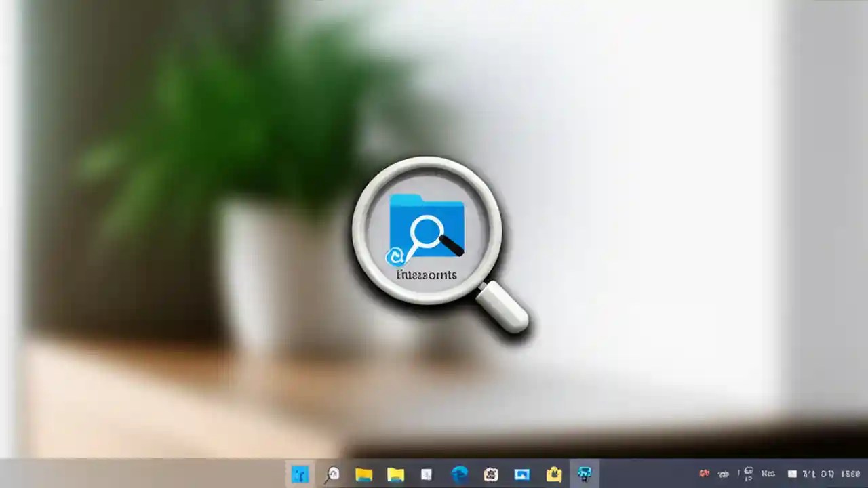This screenshot has width=868, height=488.
Task: Open the file search shortcut on the desktop
Action: tap(426, 237)
